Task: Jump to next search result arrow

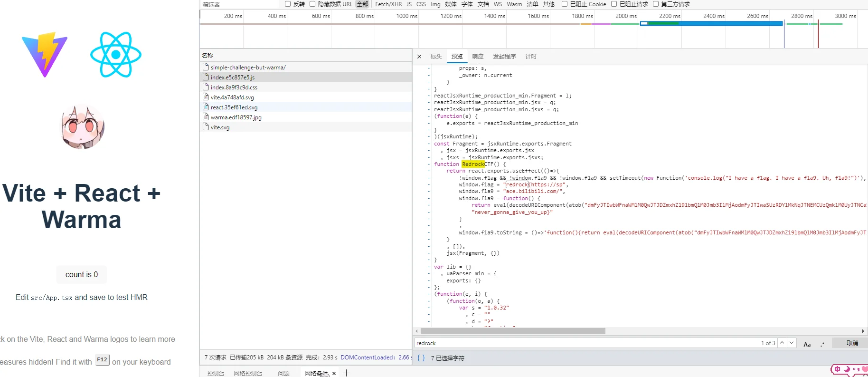Action: point(792,343)
